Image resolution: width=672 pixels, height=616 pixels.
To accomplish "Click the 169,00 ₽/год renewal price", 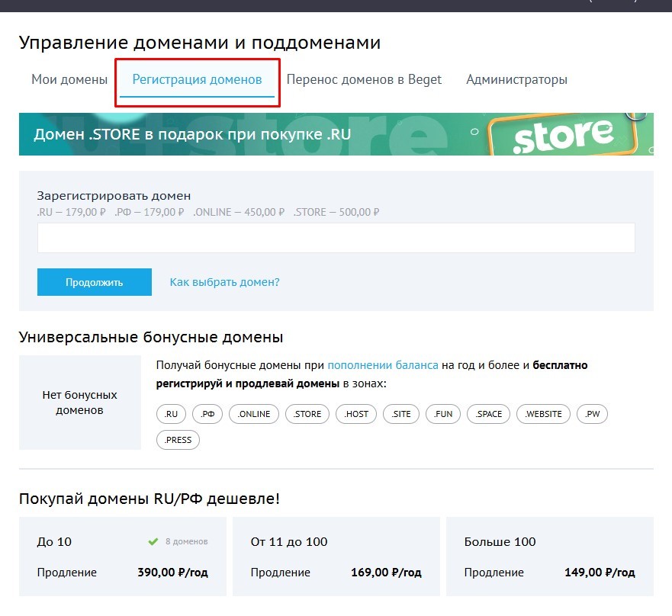I will (x=386, y=573).
